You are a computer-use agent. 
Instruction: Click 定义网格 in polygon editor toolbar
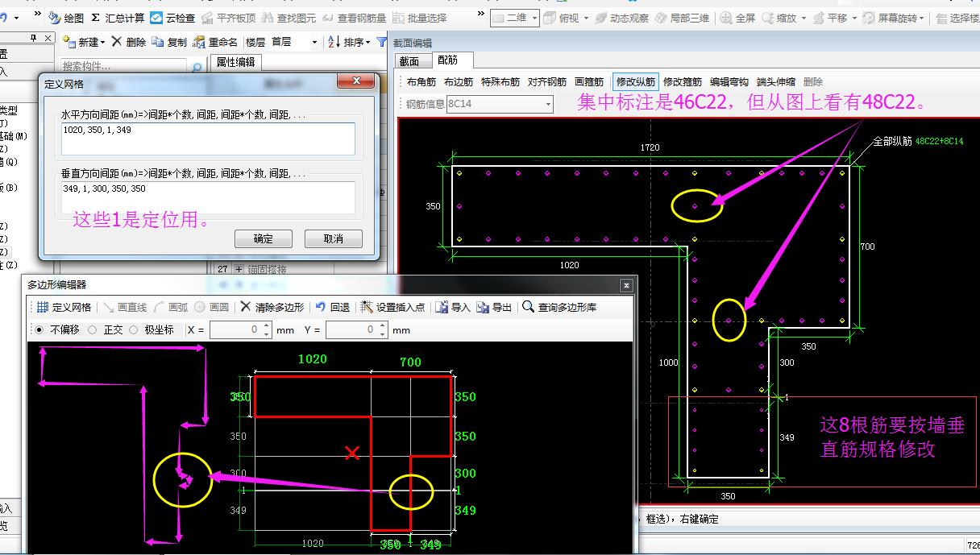(x=64, y=307)
